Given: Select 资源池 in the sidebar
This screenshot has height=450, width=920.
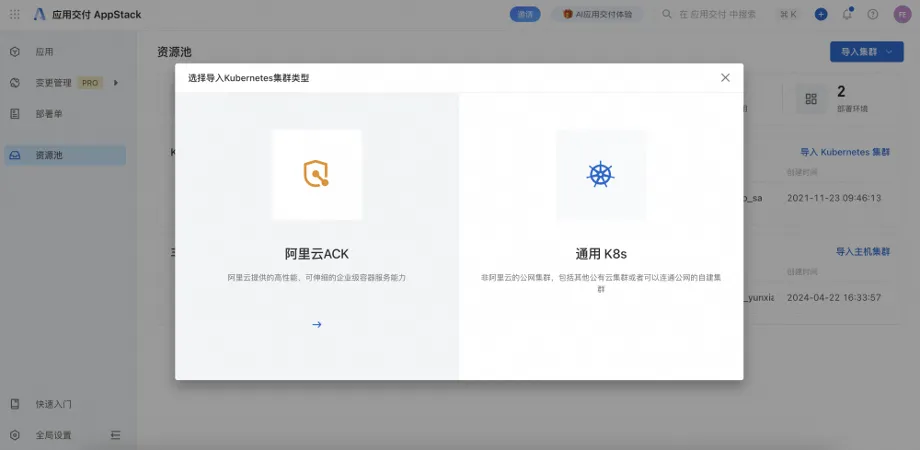Looking at the screenshot, I should 65,155.
